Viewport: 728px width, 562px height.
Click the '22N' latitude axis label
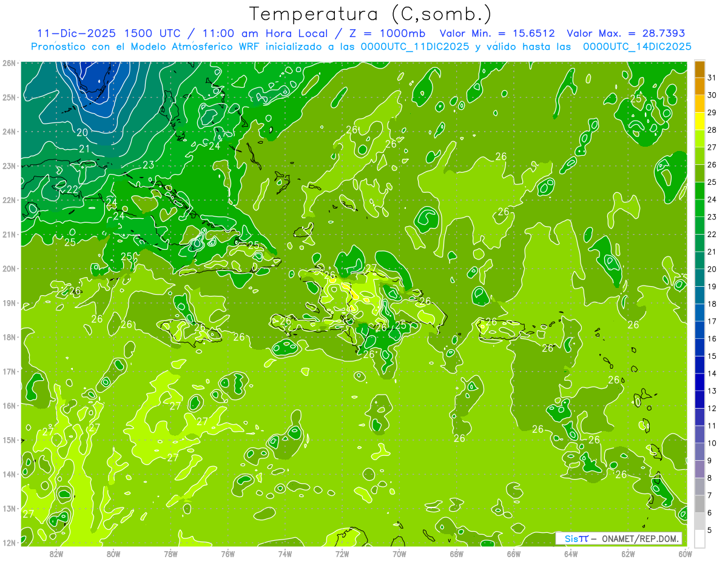(8, 200)
